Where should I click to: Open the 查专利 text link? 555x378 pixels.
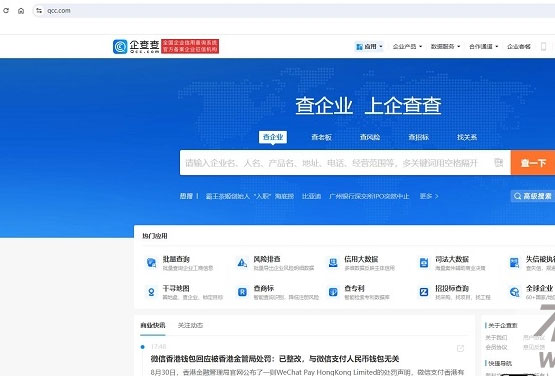[x=354, y=288]
